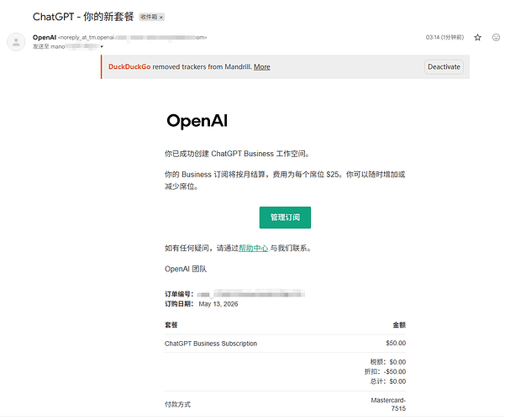505x420 pixels.
Task: Click the 订单编号 label
Action: tap(179, 294)
